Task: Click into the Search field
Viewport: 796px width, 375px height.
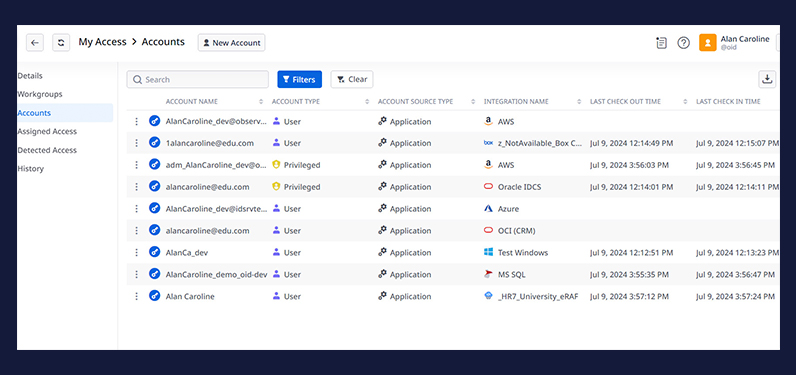Action: click(197, 79)
